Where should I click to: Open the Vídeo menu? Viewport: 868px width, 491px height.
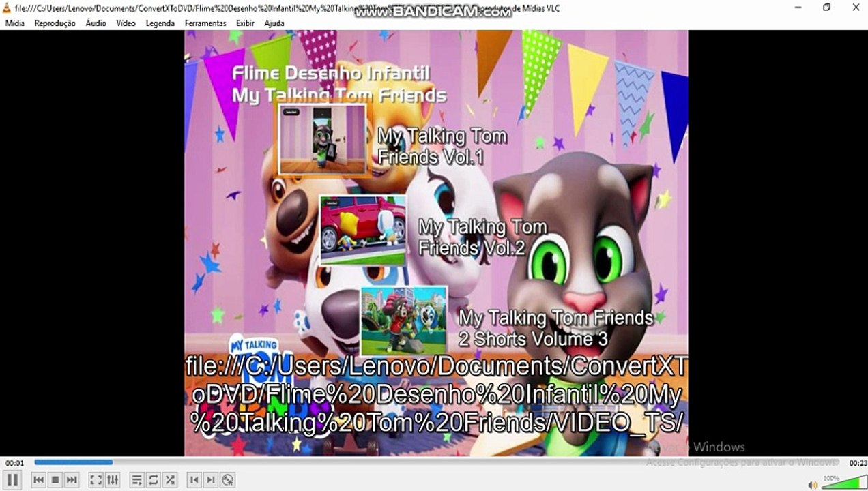[126, 23]
